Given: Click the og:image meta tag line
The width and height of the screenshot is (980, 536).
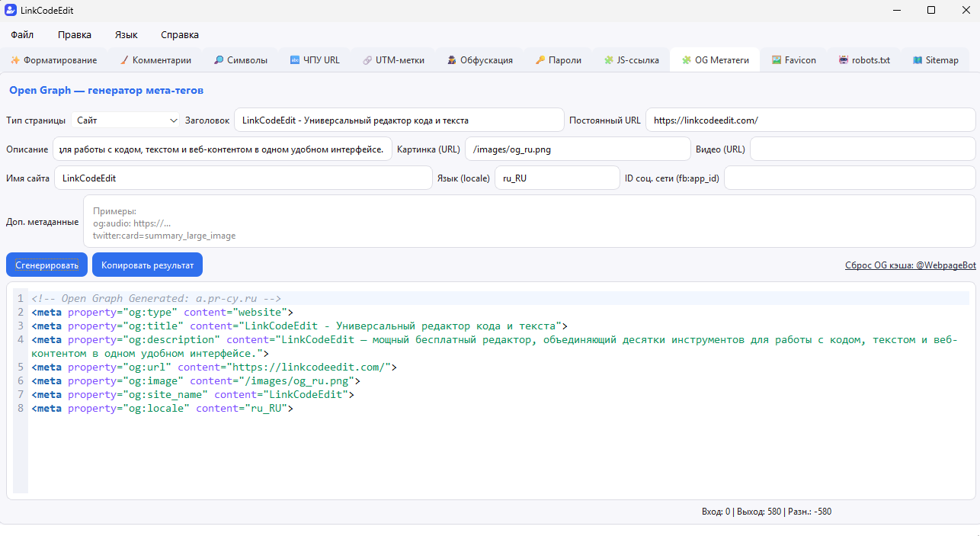Looking at the screenshot, I should click(196, 380).
